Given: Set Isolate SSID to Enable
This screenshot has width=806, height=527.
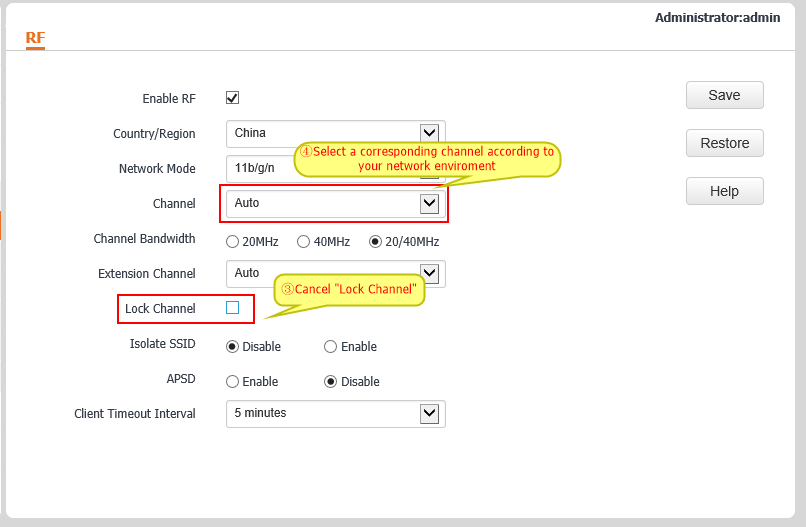Looking at the screenshot, I should pos(330,347).
